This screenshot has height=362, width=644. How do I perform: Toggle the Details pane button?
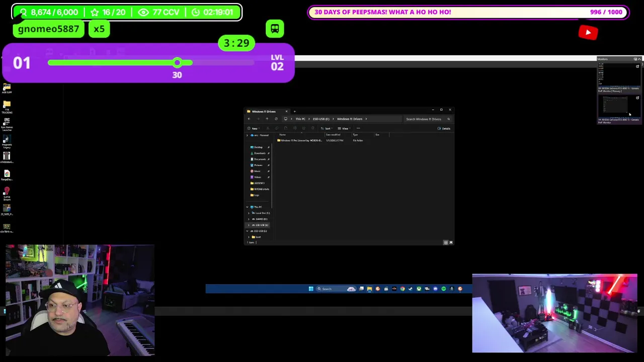(444, 128)
